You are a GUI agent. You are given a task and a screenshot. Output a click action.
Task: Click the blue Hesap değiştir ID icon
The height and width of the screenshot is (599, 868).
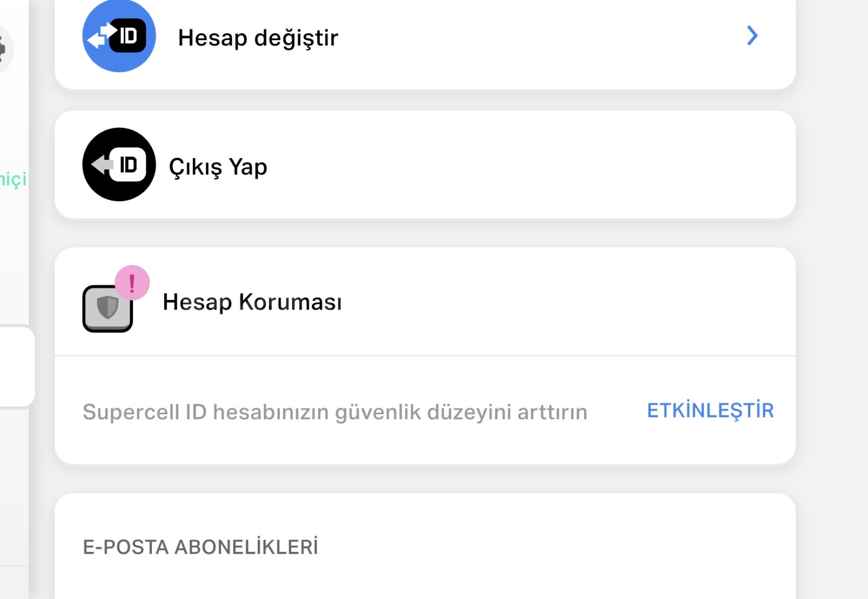[119, 36]
